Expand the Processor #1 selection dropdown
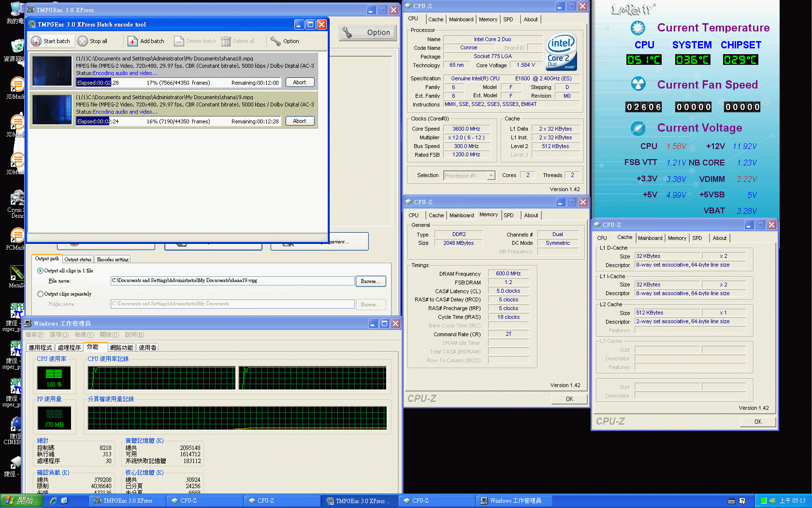This screenshot has width=812, height=508. (x=491, y=176)
